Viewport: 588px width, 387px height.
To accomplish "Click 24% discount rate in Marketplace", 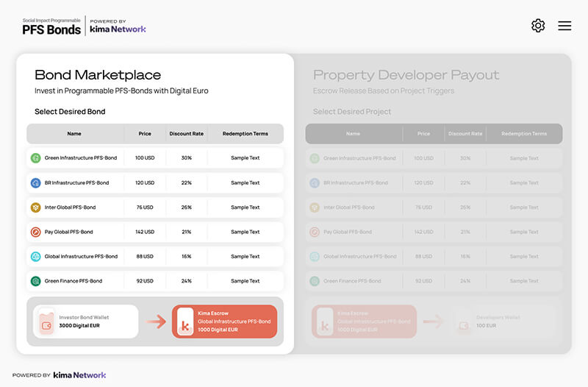I will pos(187,281).
